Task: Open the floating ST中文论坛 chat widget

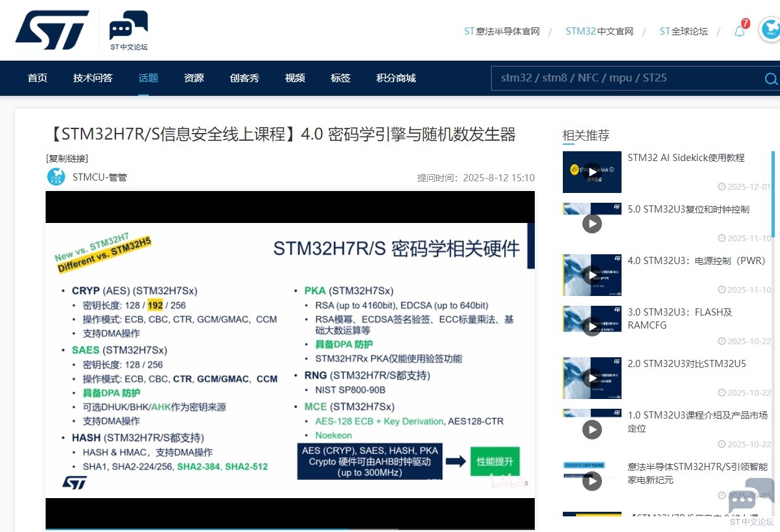Action: pos(751,501)
